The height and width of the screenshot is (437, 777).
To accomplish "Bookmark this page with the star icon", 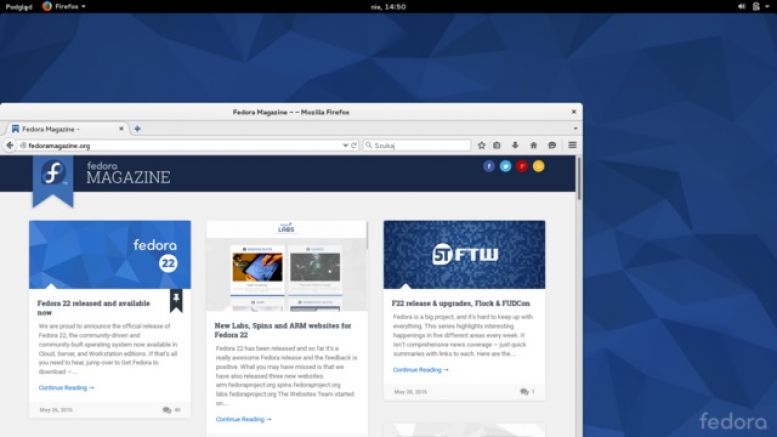I will [481, 145].
